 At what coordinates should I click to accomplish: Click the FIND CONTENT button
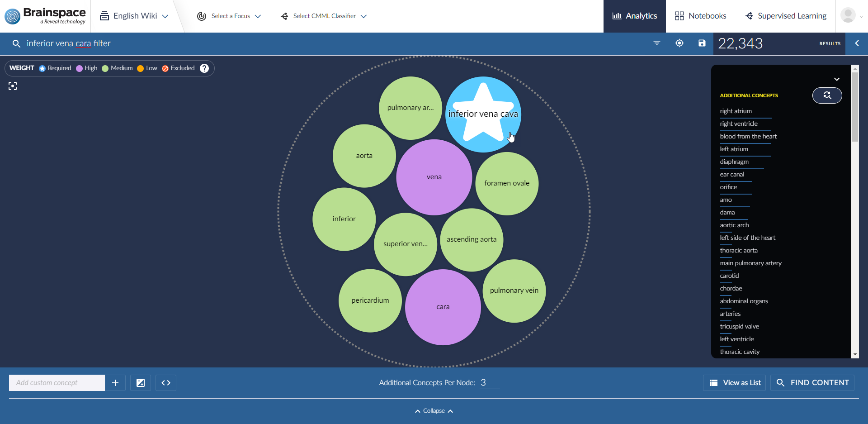coord(812,383)
